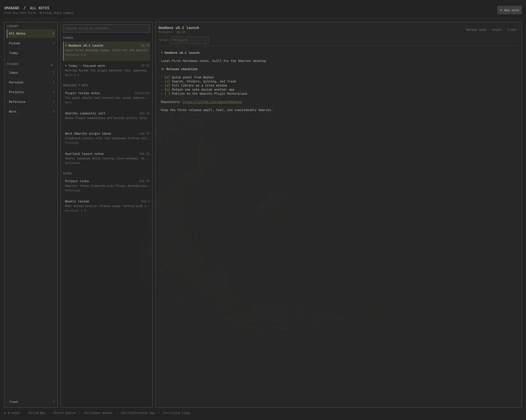Select the OmaNano v0.1 launch note in list

(x=107, y=51)
